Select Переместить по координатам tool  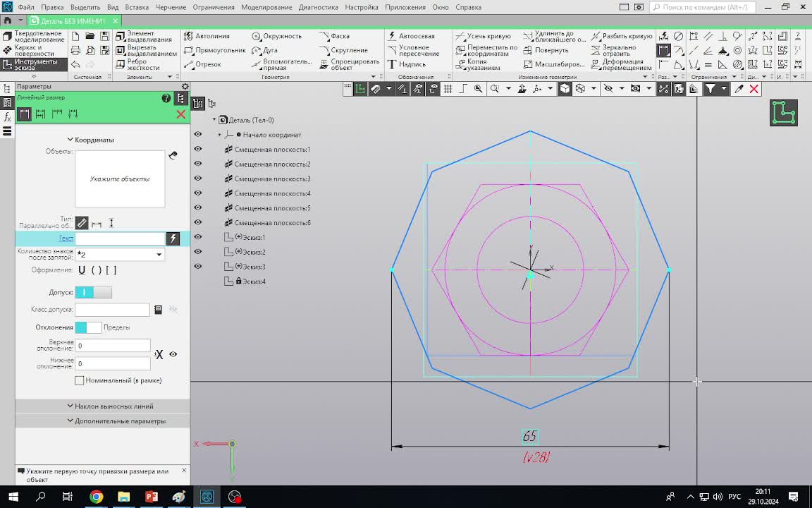click(x=486, y=50)
